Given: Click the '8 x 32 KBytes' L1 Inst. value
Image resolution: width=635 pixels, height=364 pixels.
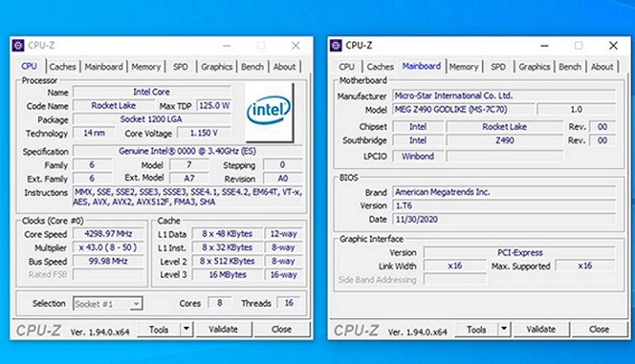Looking at the screenshot, I should [228, 247].
